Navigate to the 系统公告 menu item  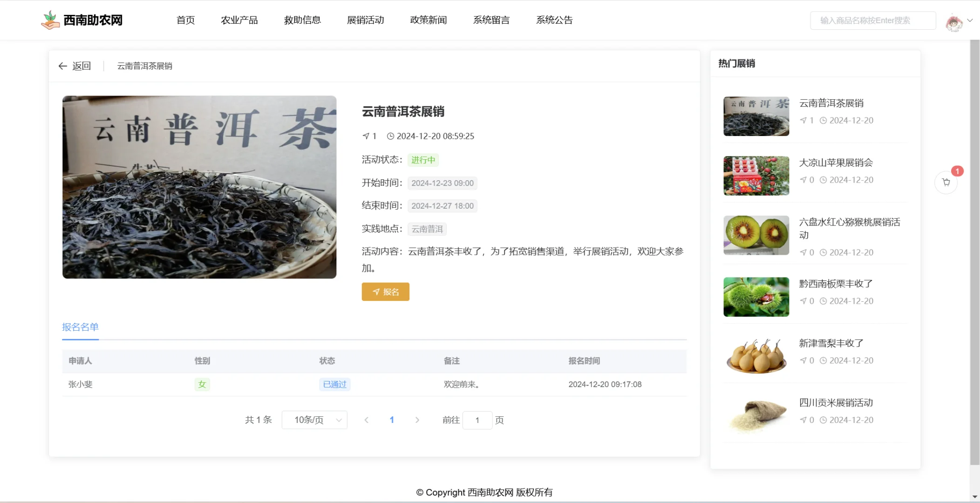(x=553, y=20)
